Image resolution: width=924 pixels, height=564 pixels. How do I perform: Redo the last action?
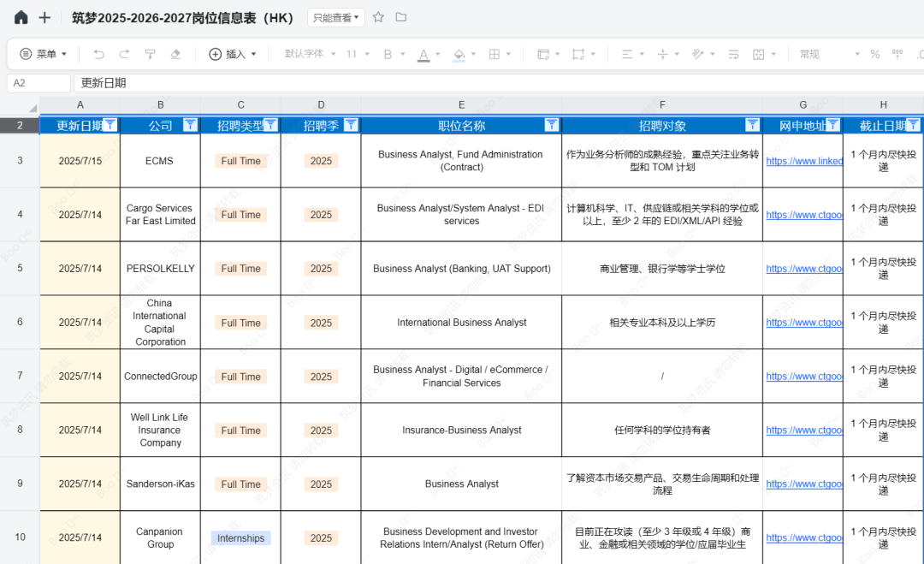click(124, 54)
